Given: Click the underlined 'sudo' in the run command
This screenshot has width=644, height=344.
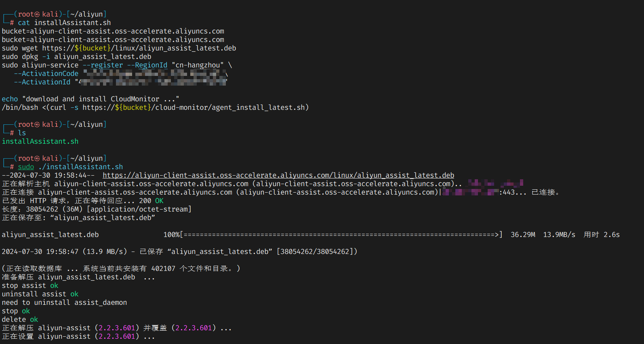Looking at the screenshot, I should click(26, 167).
